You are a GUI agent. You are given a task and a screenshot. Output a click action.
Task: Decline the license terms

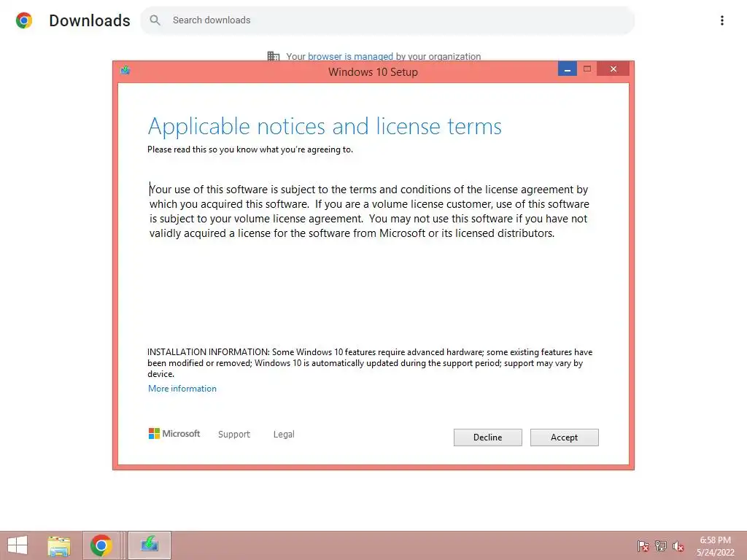click(x=487, y=437)
